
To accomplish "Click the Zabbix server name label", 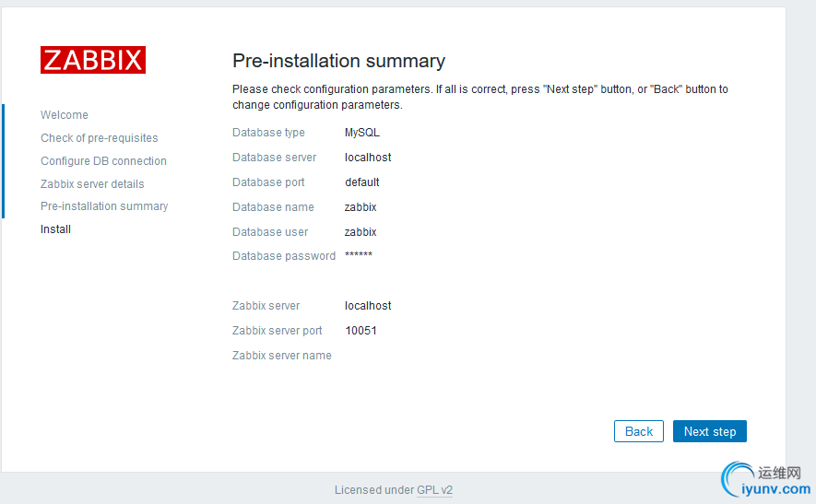I will pos(282,356).
